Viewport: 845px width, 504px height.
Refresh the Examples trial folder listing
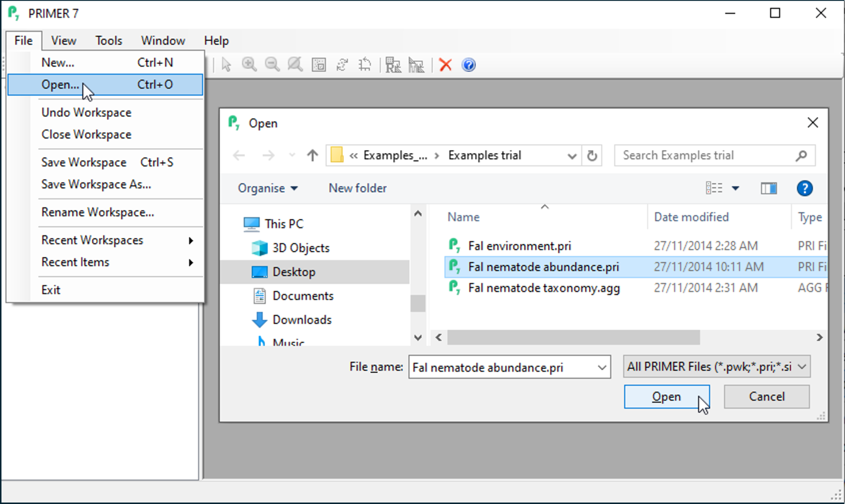(592, 156)
